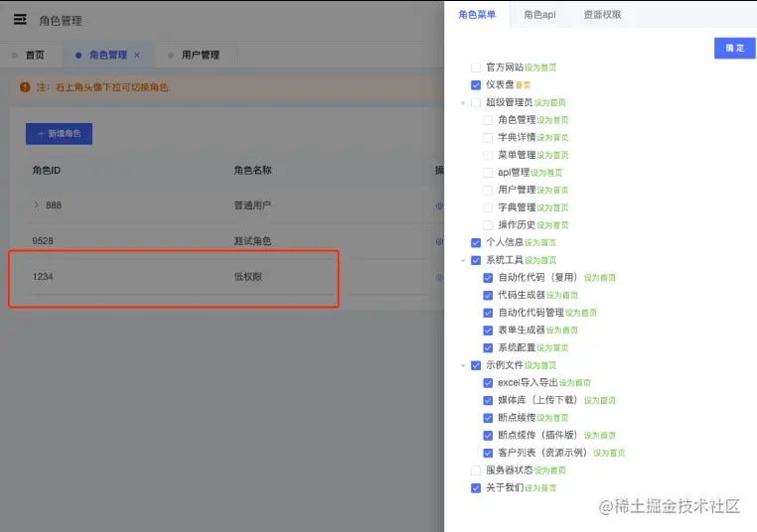The height and width of the screenshot is (532, 757).
Task: Uncheck the 断点续传 checkbox
Action: tap(488, 418)
